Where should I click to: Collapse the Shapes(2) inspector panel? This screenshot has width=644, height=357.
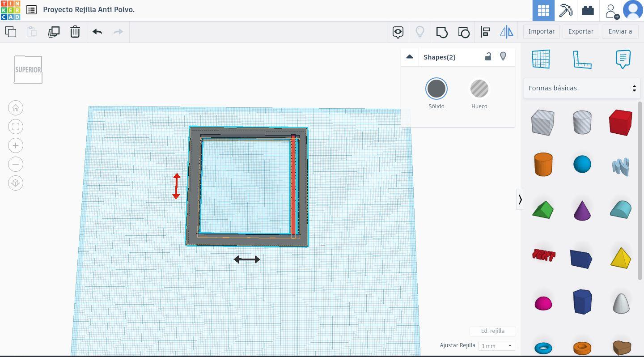point(409,57)
